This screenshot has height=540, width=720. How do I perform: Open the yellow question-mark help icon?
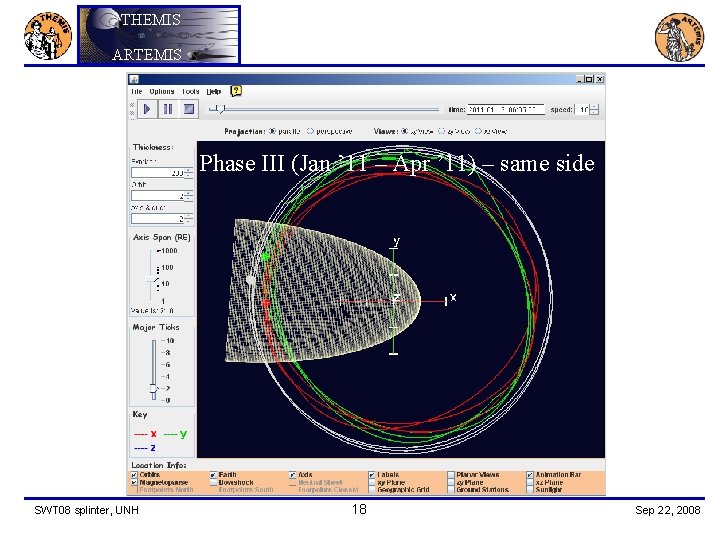[x=236, y=91]
